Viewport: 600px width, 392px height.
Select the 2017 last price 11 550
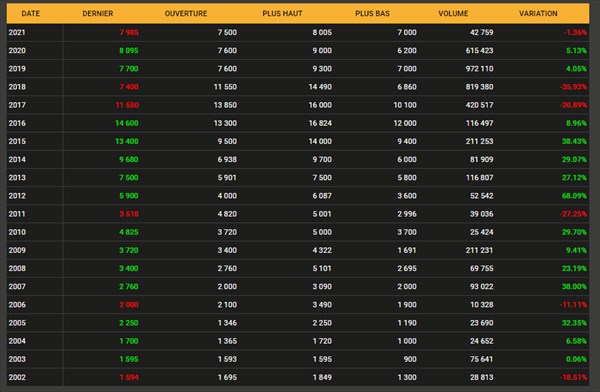click(x=127, y=105)
